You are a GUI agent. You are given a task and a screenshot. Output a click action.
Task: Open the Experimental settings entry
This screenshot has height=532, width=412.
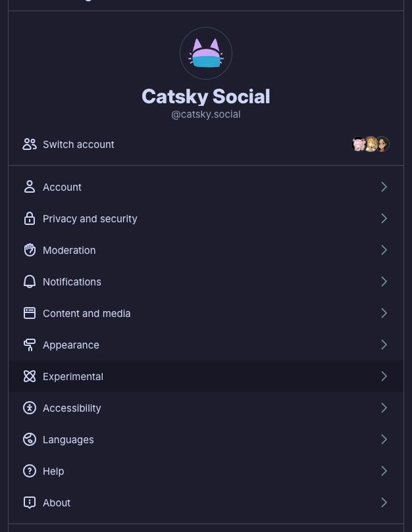73,376
